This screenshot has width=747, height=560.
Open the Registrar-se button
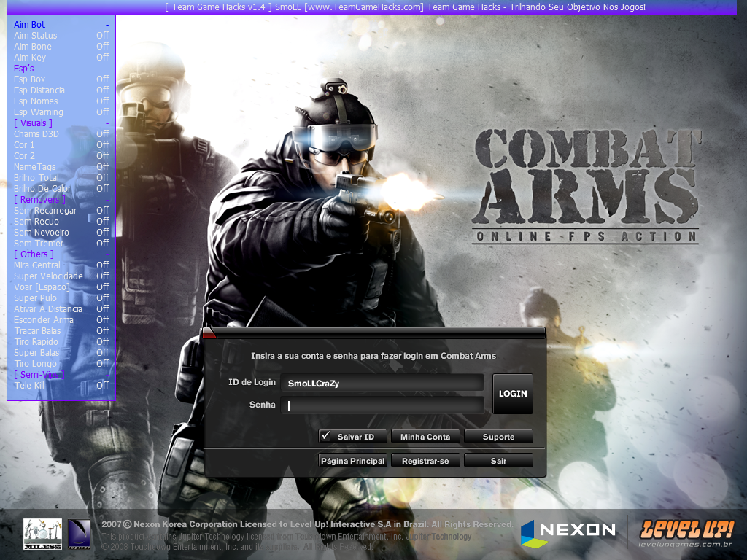click(425, 461)
